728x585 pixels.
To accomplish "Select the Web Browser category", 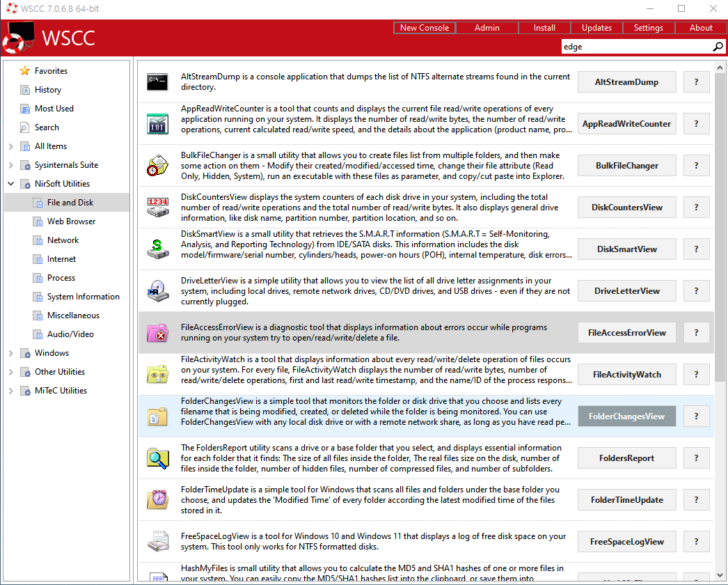I will (x=71, y=221).
